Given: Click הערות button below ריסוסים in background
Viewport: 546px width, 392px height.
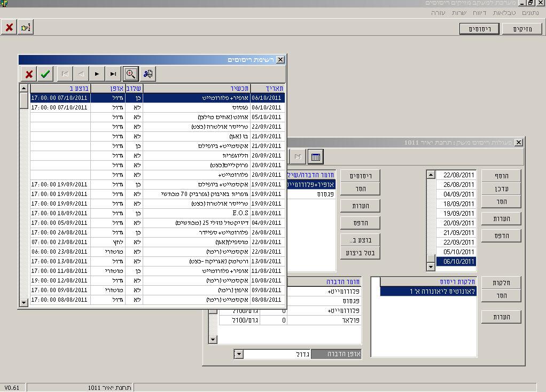Looking at the screenshot, I should [360, 206].
